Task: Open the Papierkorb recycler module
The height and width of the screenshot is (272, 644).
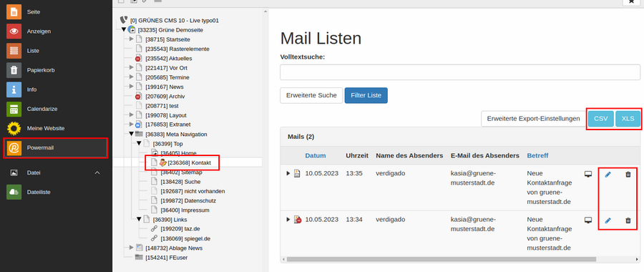Action: pyautogui.click(x=55, y=70)
